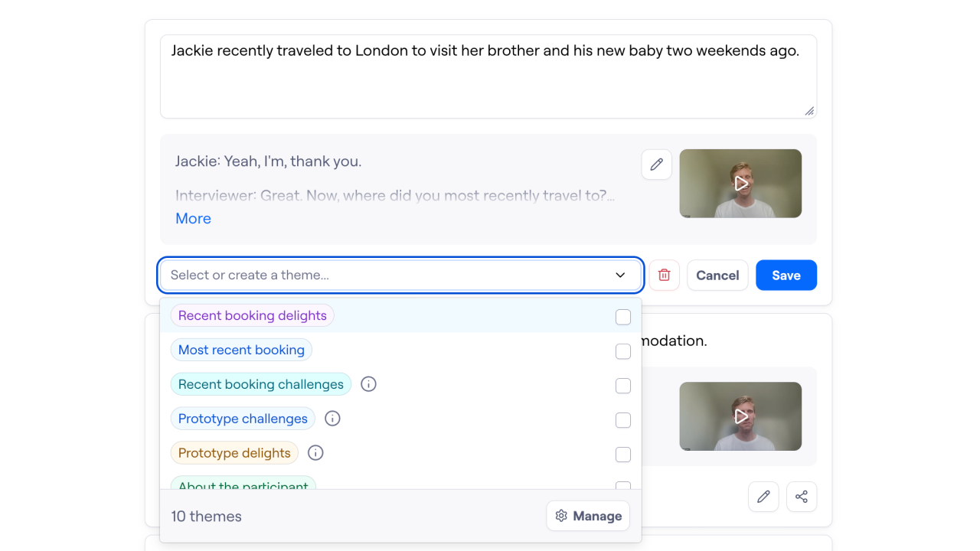The image size is (980, 551).
Task: Click info icon next to Recent booking challenges
Action: pyautogui.click(x=368, y=384)
